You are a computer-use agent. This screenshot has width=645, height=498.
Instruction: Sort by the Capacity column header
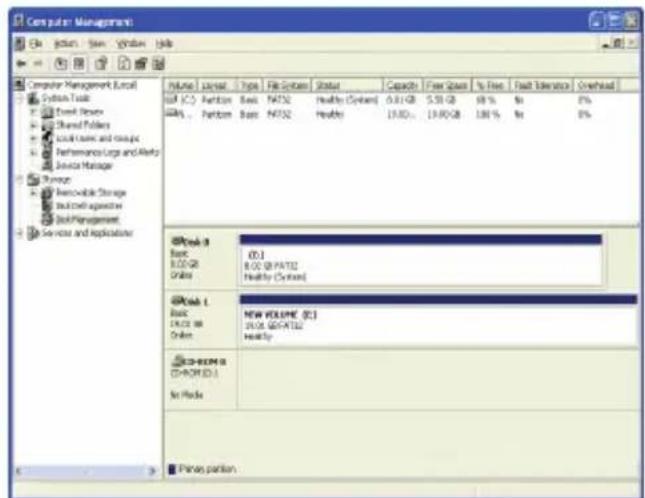pos(402,86)
